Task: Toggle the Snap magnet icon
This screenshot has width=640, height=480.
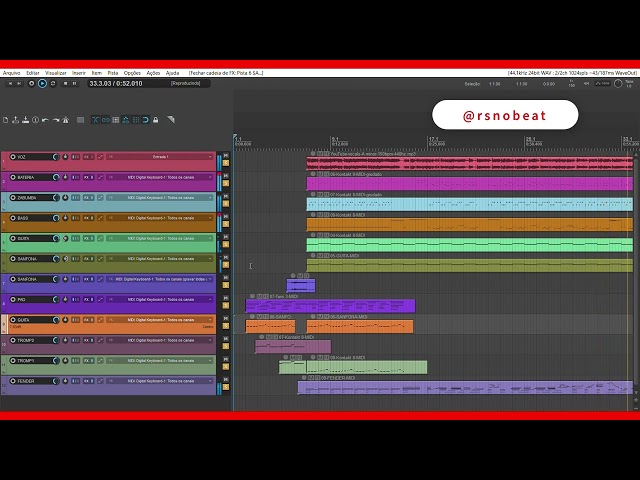Action: coord(146,120)
